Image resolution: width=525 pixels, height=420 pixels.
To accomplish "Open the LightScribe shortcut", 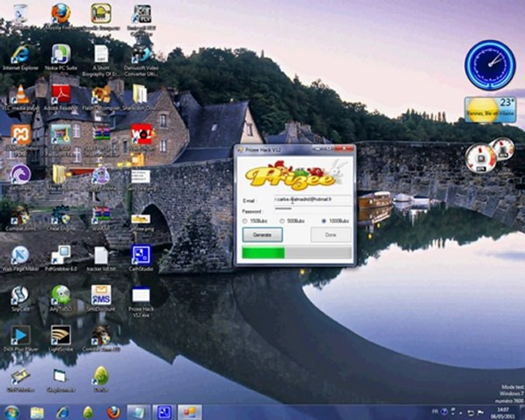I will coord(61,338).
